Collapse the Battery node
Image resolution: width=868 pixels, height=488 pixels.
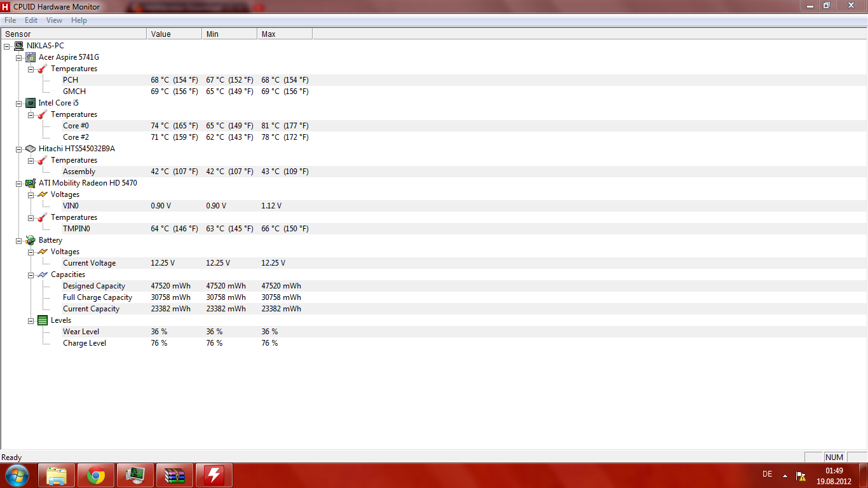[x=19, y=240]
